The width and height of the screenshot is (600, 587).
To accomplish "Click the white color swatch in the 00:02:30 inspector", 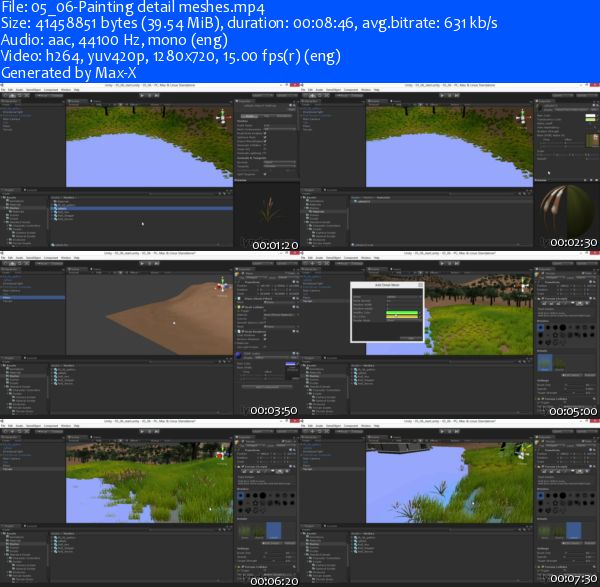I will pos(590,116).
